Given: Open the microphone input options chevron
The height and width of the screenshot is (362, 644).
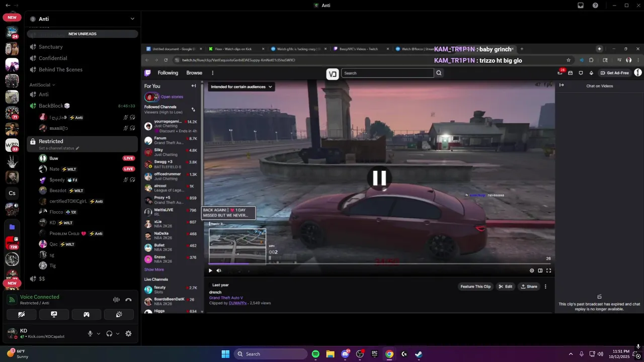Looking at the screenshot, I should (x=98, y=333).
